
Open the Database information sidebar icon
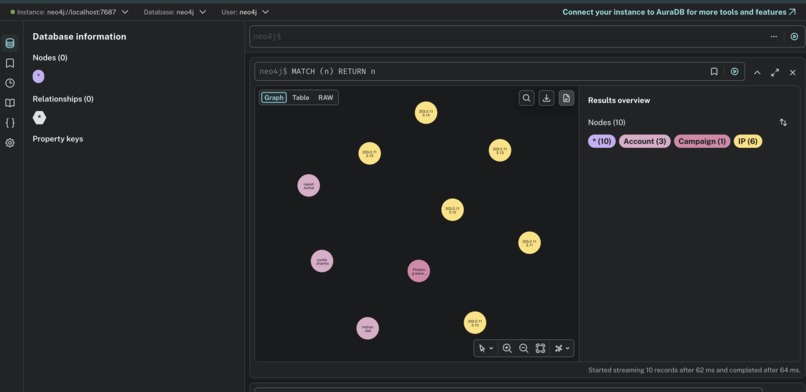[10, 43]
